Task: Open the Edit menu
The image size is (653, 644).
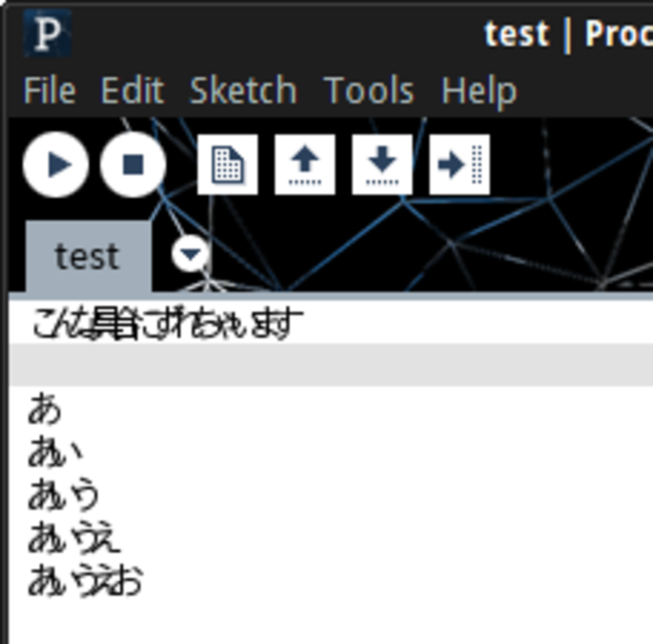Action: [132, 91]
